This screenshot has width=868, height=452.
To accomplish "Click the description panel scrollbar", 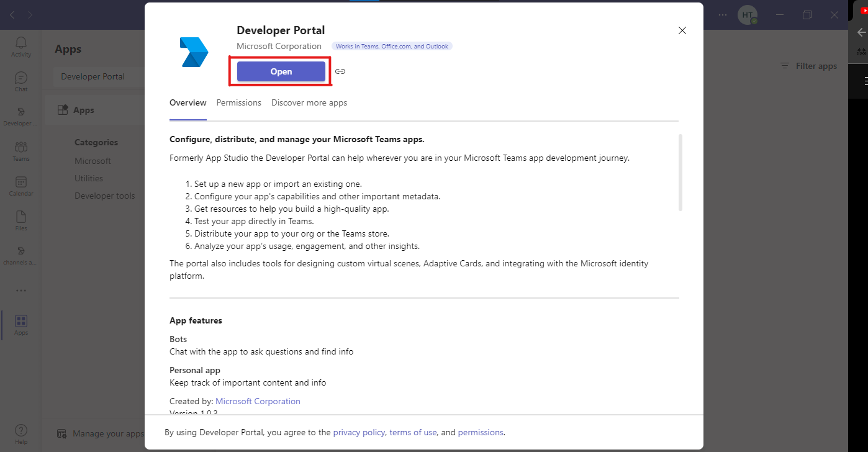I will pos(680,173).
